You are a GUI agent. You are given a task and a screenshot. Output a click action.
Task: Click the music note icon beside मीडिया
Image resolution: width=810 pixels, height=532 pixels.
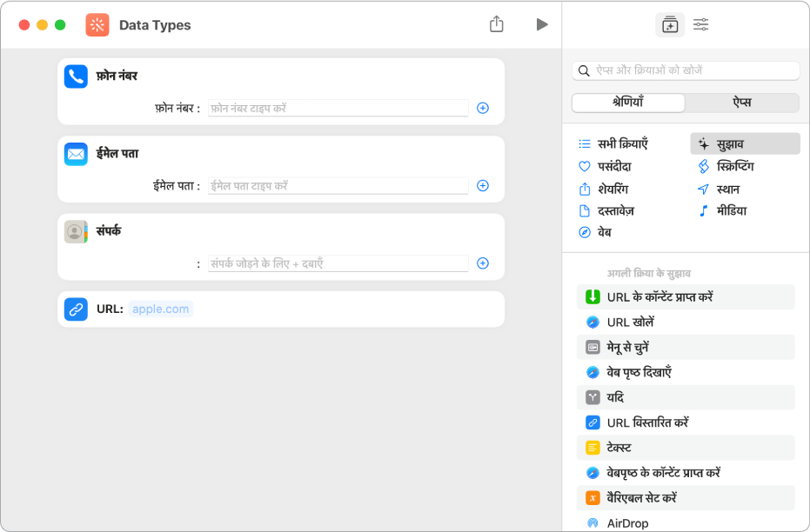(x=703, y=210)
